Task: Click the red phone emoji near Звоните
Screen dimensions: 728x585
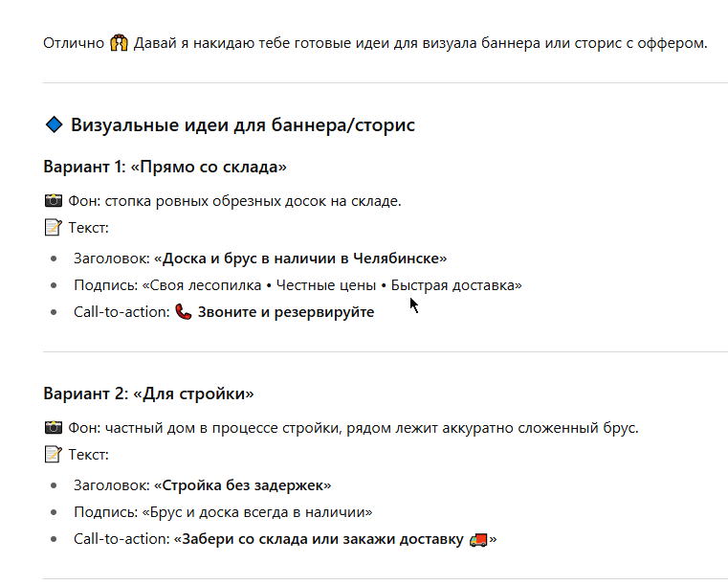Action: (x=184, y=312)
